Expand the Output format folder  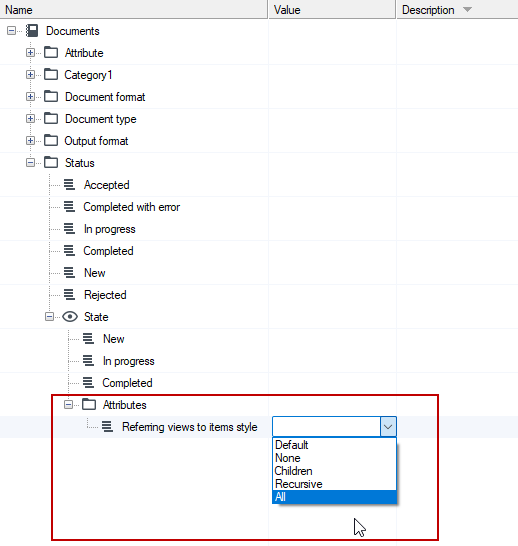30,141
